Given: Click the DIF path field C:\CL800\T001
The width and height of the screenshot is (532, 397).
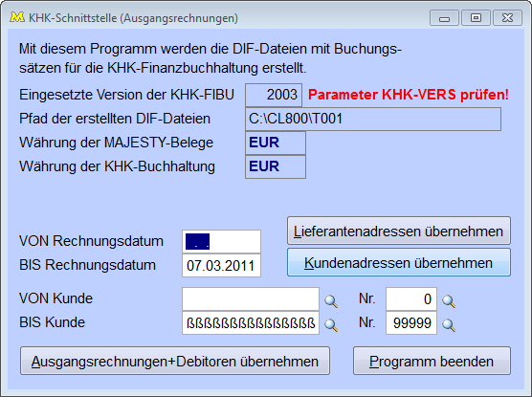Looking at the screenshot, I should (373, 119).
